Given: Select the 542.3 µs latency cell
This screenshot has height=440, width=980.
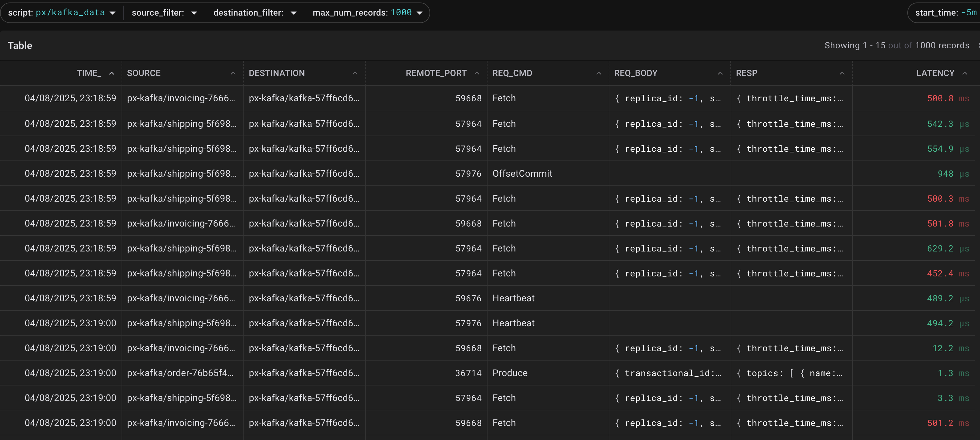Looking at the screenshot, I should tap(913, 124).
